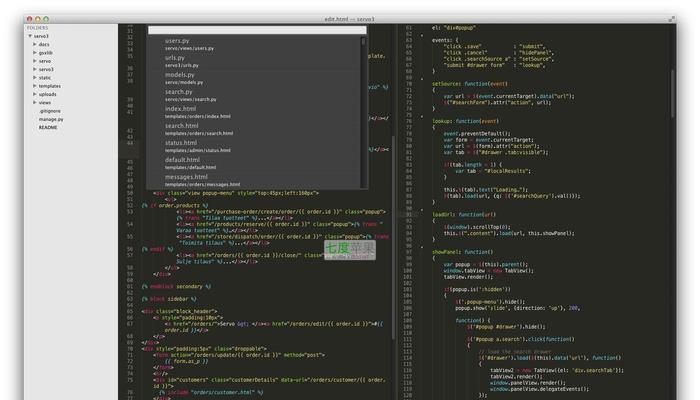
Task: Click the green zoom window button
Action: [46, 19]
